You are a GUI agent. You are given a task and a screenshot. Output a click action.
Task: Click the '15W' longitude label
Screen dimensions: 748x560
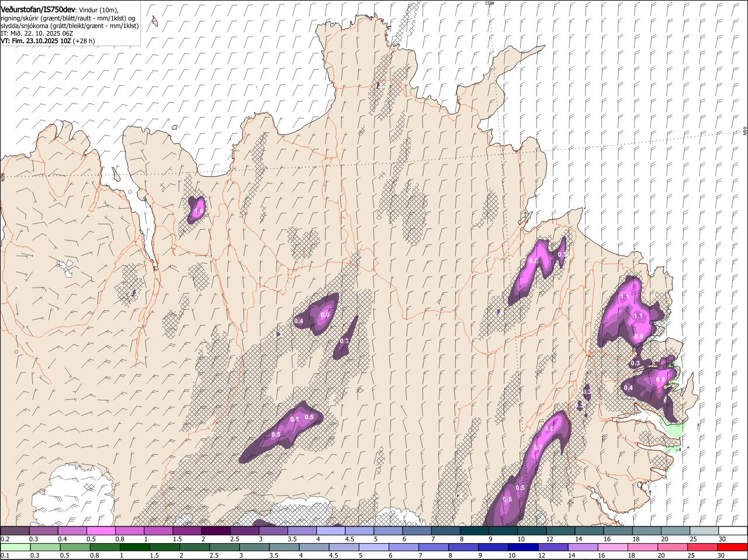(x=489, y=3)
